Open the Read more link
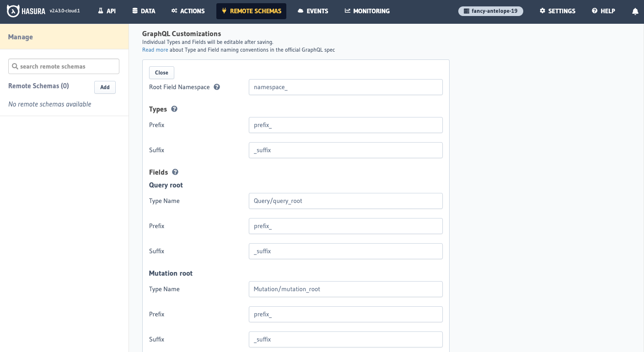The image size is (644, 352). coord(155,49)
